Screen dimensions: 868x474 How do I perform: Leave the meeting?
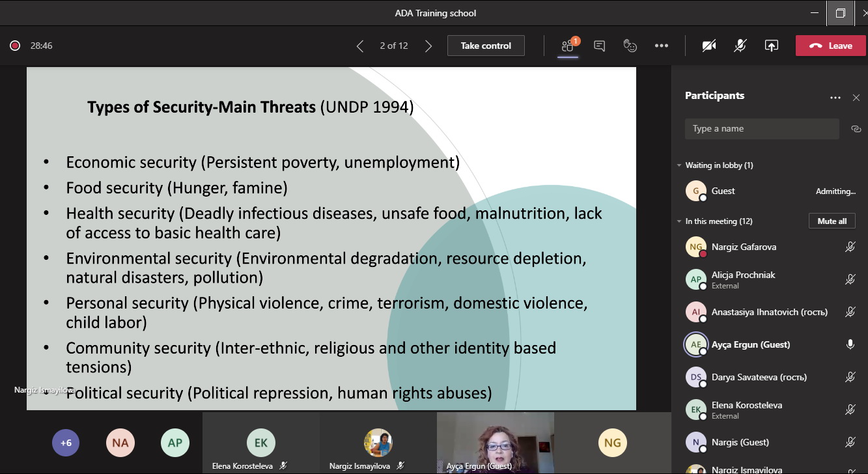[830, 46]
